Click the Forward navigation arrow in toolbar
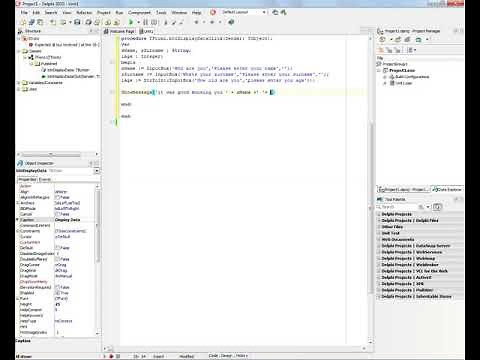 tap(212, 22)
